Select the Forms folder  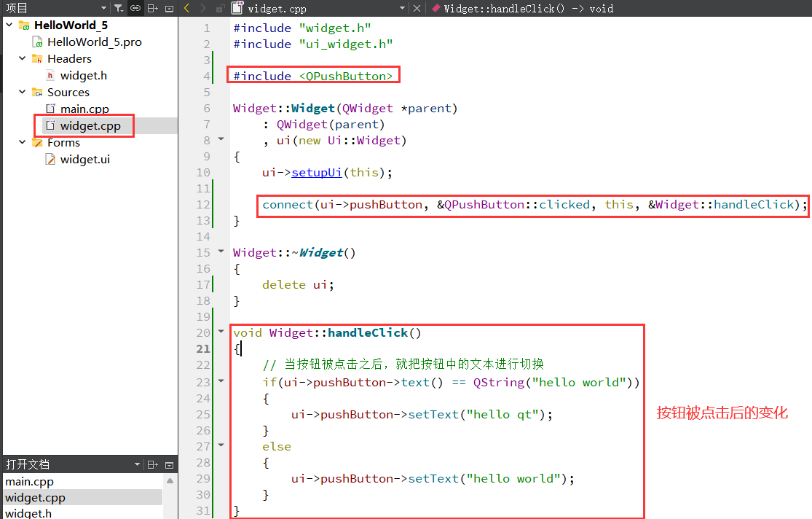pos(63,143)
